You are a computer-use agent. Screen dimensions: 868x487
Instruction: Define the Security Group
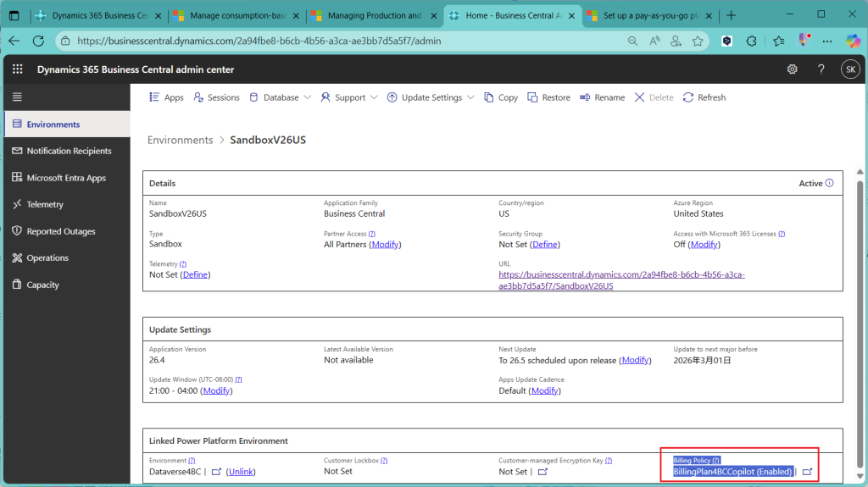pyautogui.click(x=545, y=244)
